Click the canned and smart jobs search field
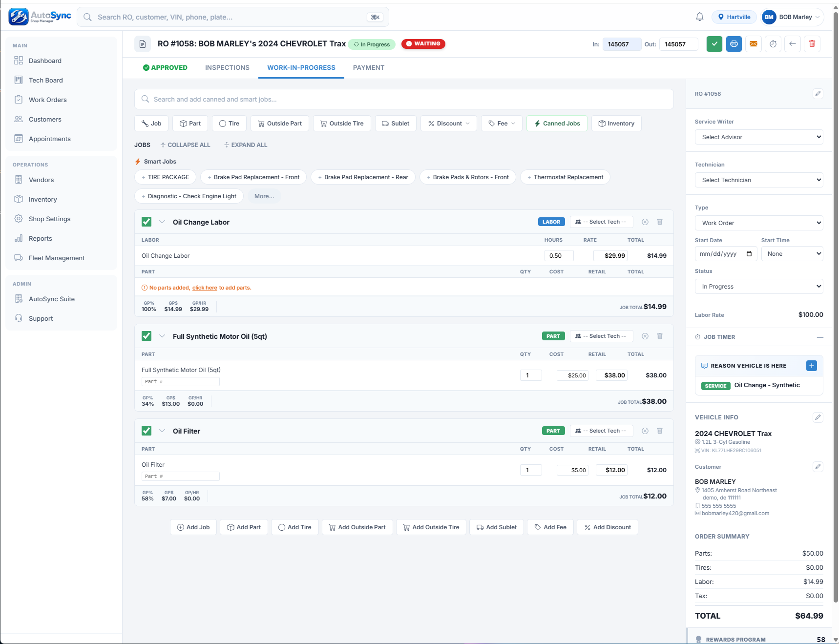 (x=404, y=99)
